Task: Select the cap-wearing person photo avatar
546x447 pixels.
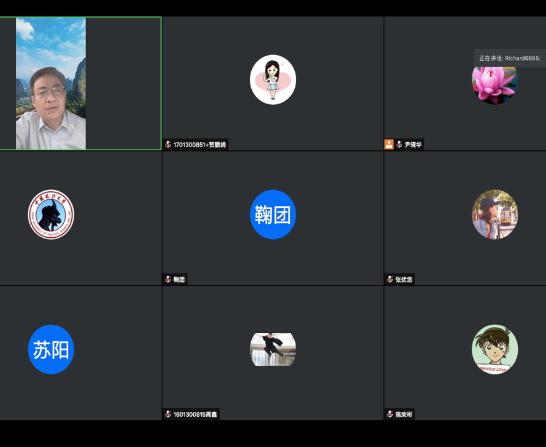Action: (x=495, y=214)
